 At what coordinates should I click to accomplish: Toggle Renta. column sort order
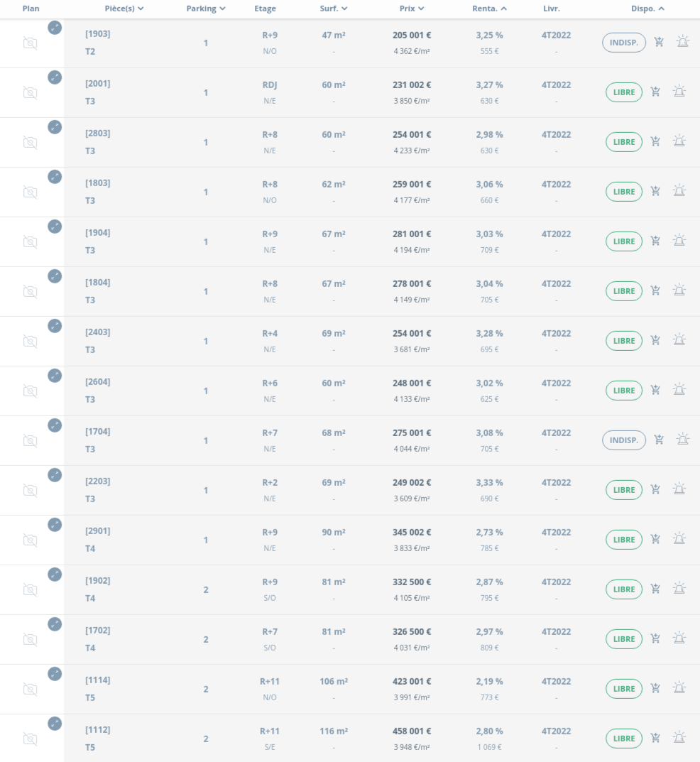(x=490, y=9)
